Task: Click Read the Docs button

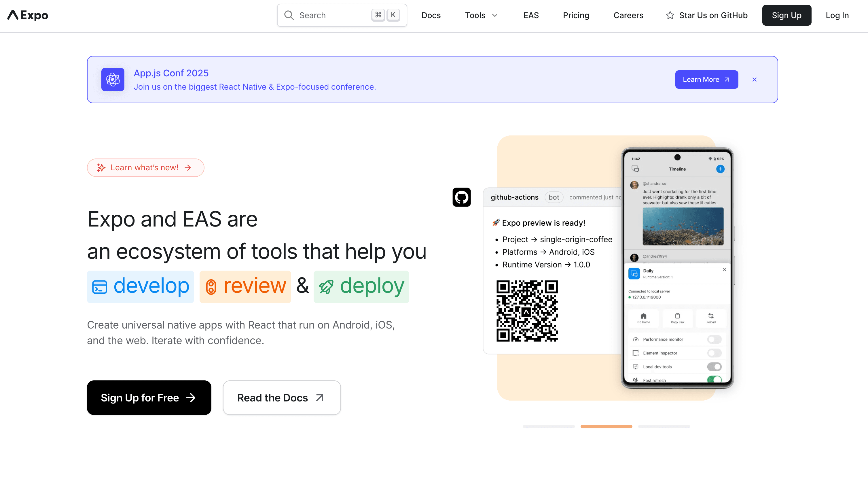Action: coord(282,398)
